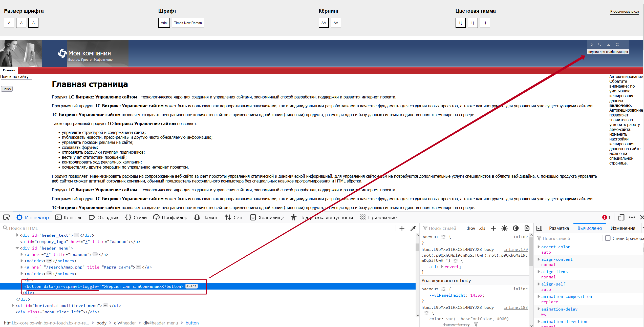Viewport: 644px width, 327px height.
Task: Toggle light color scheme simulation
Action: (x=504, y=228)
